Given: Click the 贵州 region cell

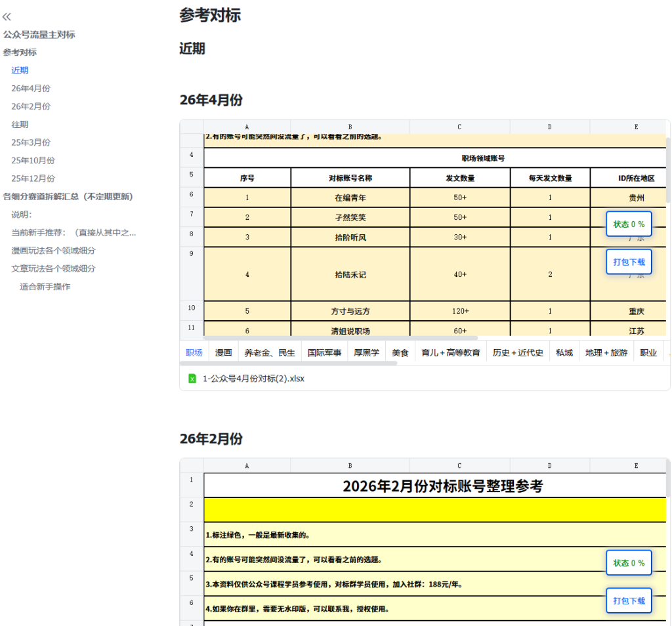Looking at the screenshot, I should pyautogui.click(x=628, y=198).
